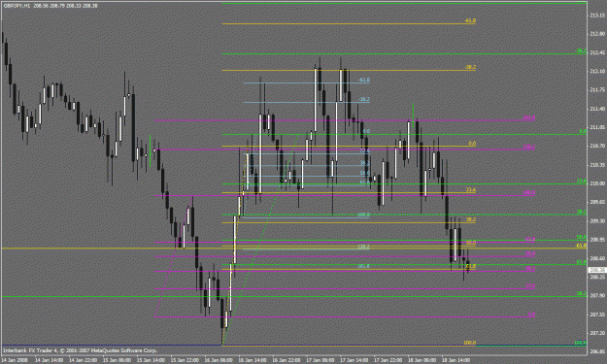The width and height of the screenshot is (607, 364).
Task: Select the magenta 23.6 Fibonacci level label
Action: (530, 286)
